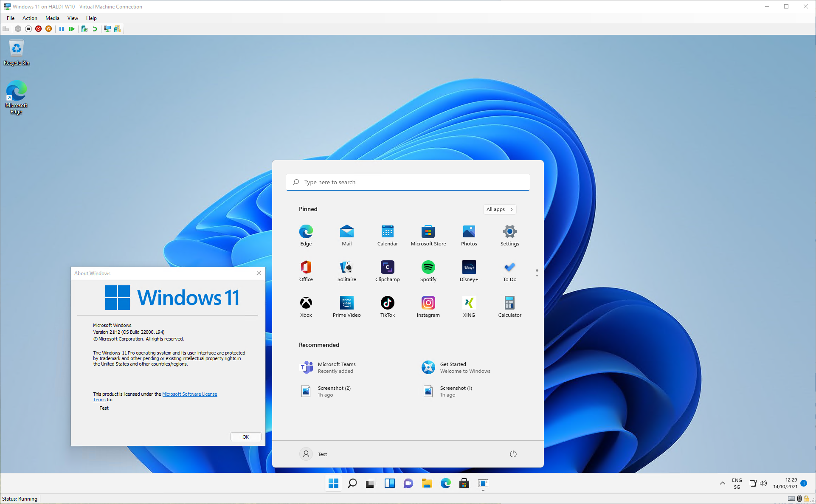816x504 pixels.
Task: Expand the All apps list
Action: (500, 209)
